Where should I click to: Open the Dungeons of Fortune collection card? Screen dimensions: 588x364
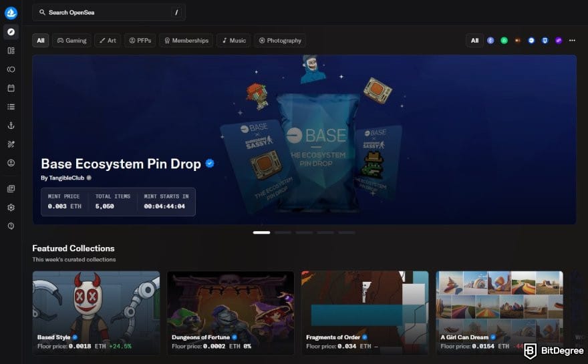231,313
